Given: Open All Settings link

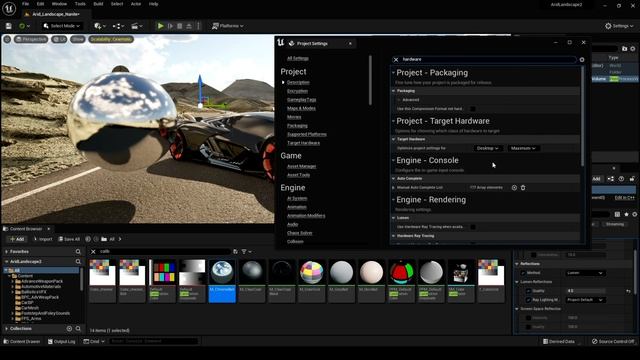Looking at the screenshot, I should tap(298, 58).
